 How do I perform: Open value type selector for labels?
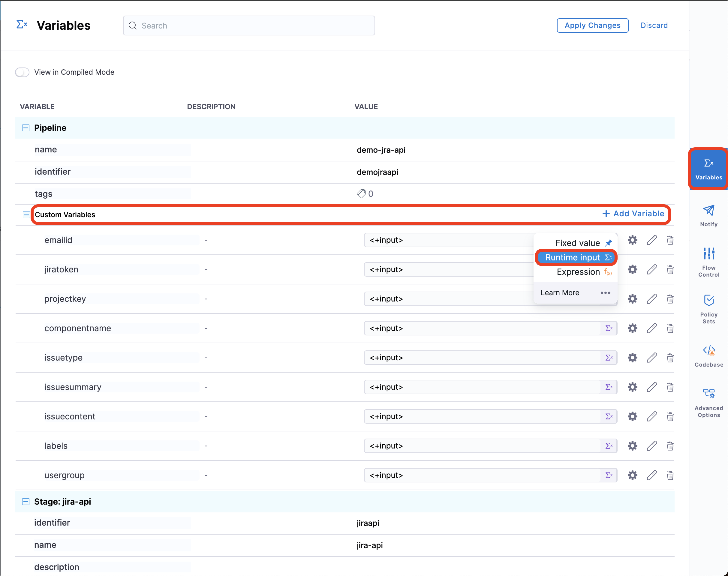[609, 446]
